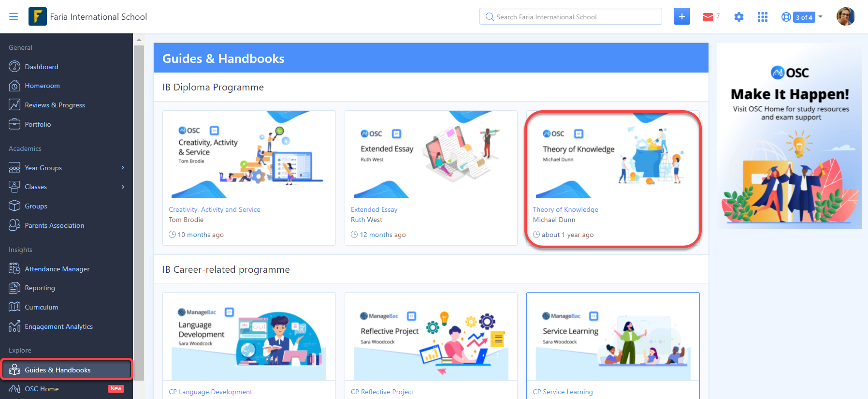868x399 pixels.
Task: Open Homeroom page
Action: [43, 86]
